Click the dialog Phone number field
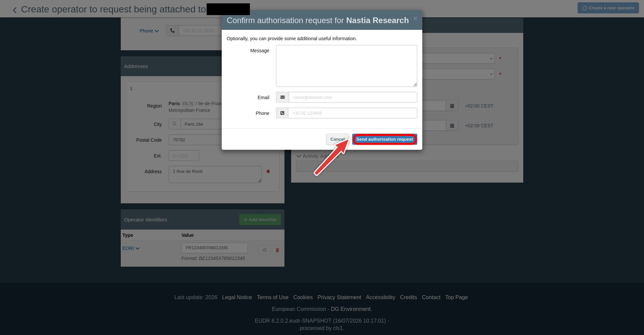644x335 pixels. (x=353, y=113)
